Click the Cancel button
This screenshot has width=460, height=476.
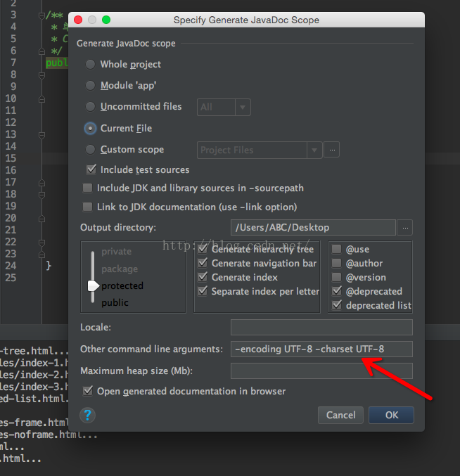340,415
